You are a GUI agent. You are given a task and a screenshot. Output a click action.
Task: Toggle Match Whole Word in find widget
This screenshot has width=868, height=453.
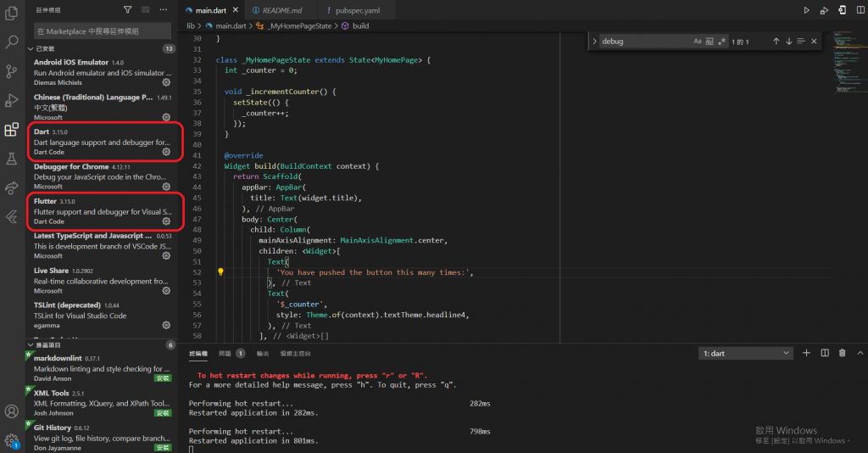click(x=709, y=41)
